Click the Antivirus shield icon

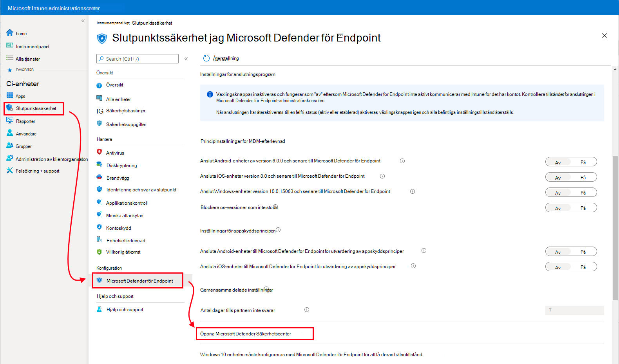click(99, 152)
